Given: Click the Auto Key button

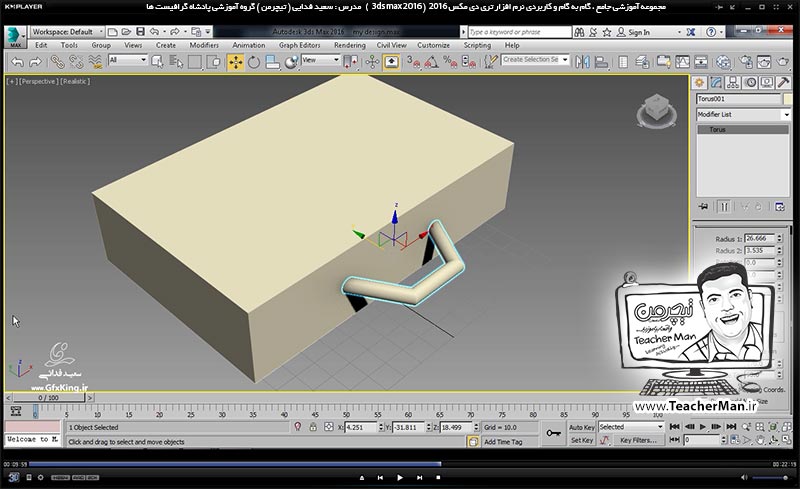Looking at the screenshot, I should (582, 427).
